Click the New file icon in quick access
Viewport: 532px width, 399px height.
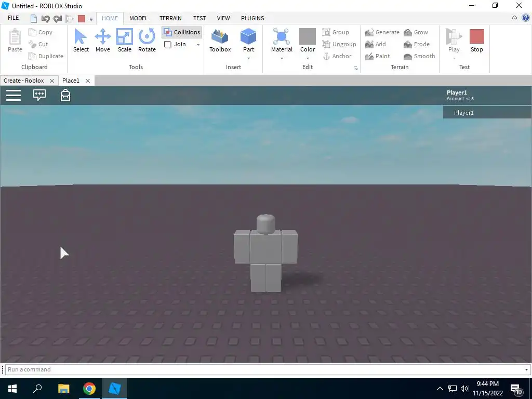tap(34, 18)
